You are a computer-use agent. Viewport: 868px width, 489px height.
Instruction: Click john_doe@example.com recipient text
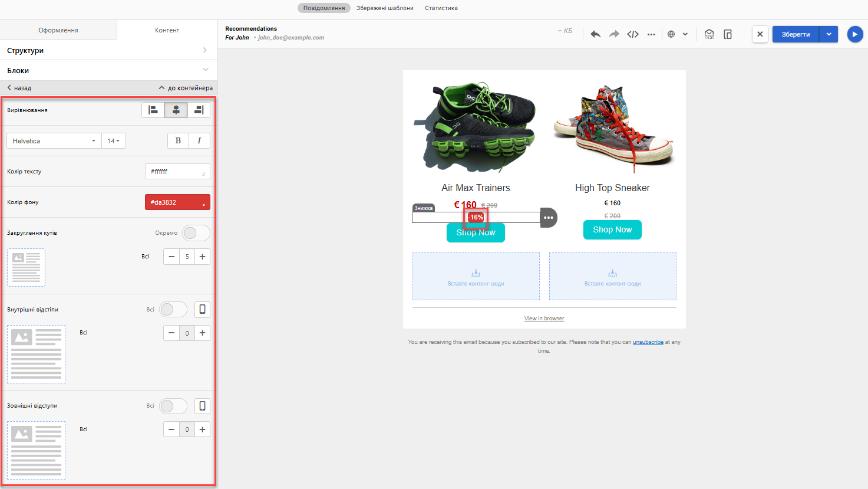[x=291, y=38]
